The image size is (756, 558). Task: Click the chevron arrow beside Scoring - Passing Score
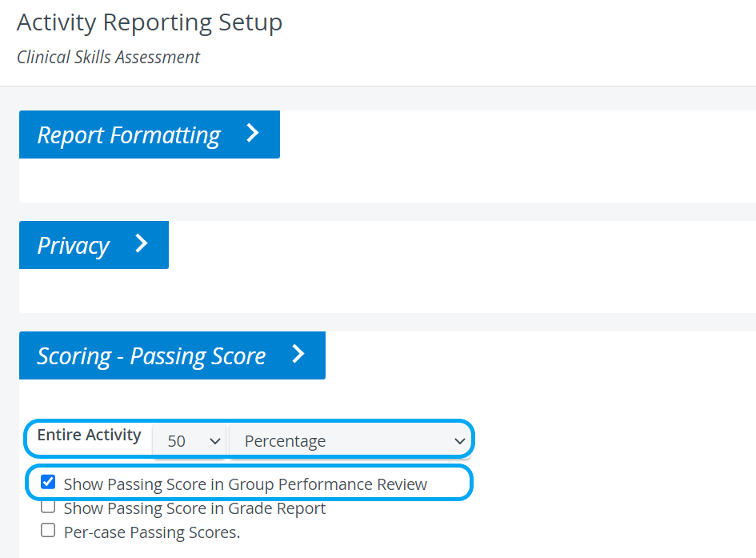pos(298,354)
